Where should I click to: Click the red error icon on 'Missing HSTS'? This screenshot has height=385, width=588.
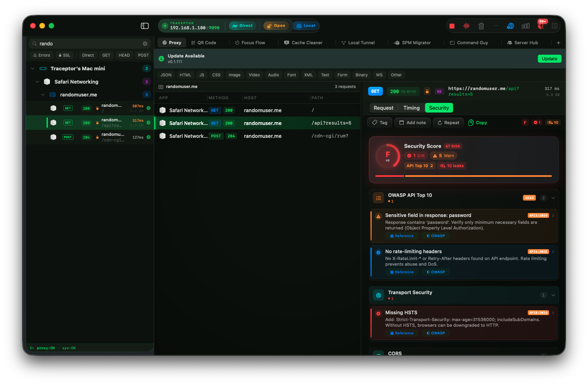pyautogui.click(x=378, y=313)
